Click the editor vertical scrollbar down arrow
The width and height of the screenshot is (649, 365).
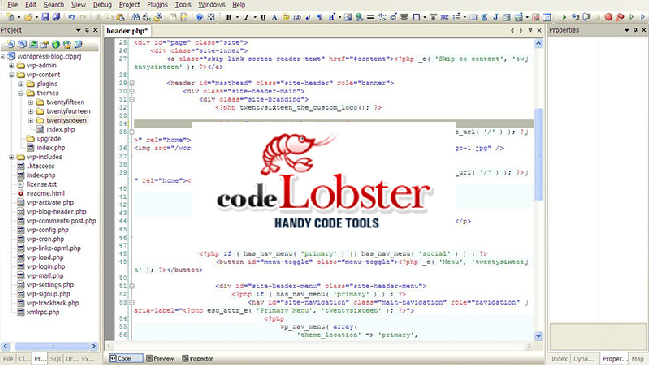538,336
